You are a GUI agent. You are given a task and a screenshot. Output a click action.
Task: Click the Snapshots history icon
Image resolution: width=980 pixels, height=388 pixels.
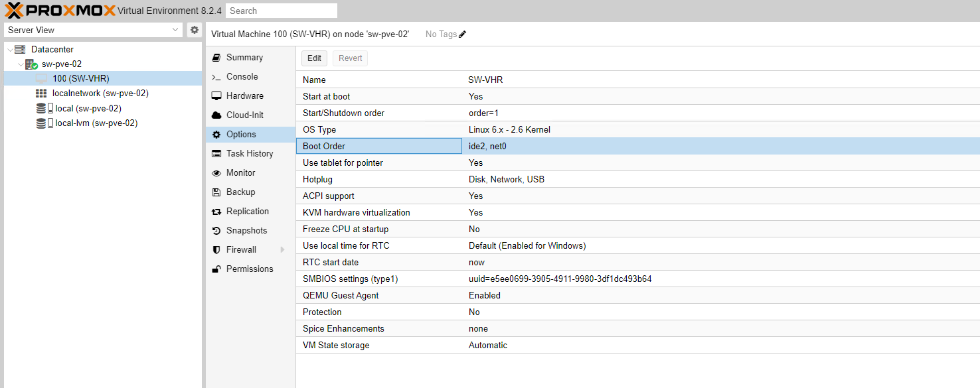pos(216,231)
